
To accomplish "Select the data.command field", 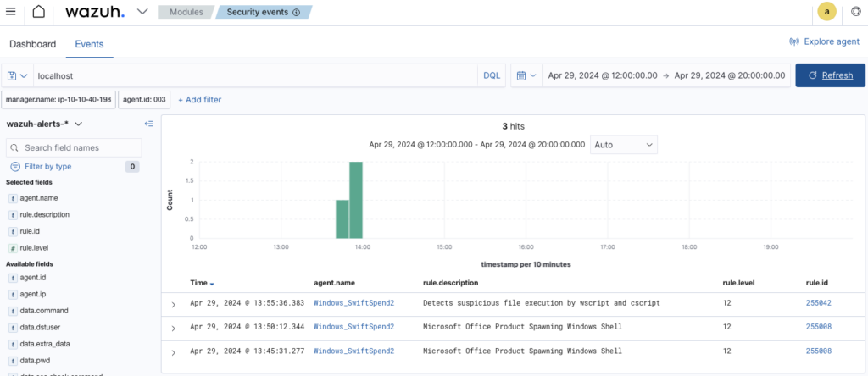I will (x=44, y=311).
